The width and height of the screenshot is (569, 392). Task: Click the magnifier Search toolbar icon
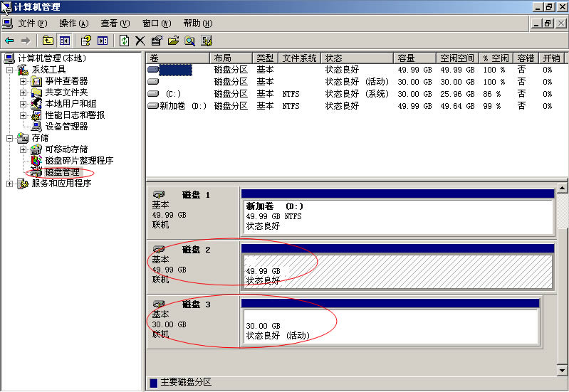click(x=190, y=41)
